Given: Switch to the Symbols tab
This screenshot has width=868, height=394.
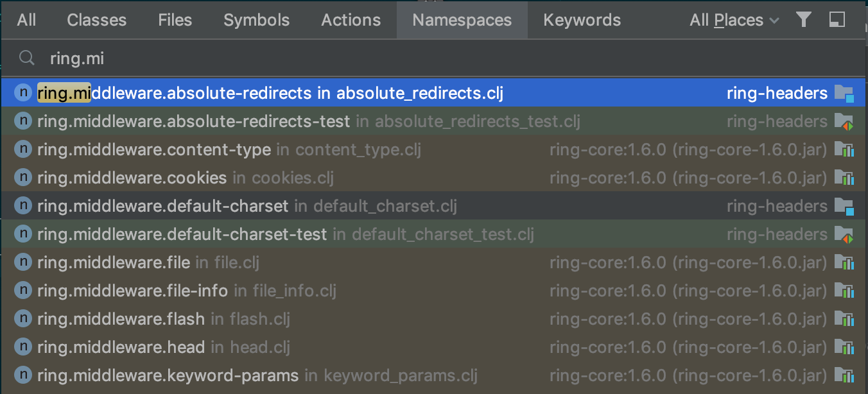Looking at the screenshot, I should (256, 20).
